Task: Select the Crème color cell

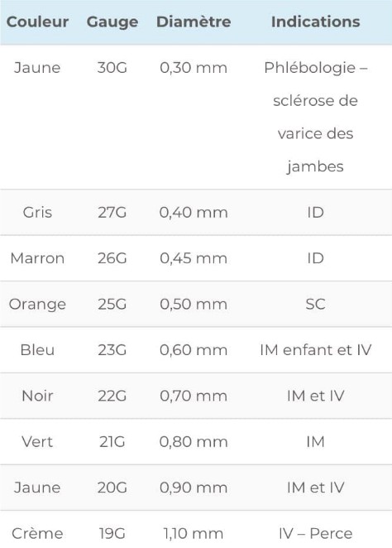Action: click(37, 534)
